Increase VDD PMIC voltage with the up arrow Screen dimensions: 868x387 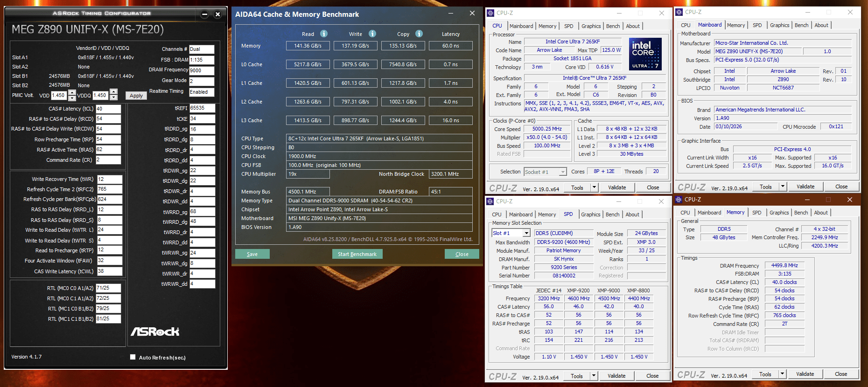[x=72, y=92]
